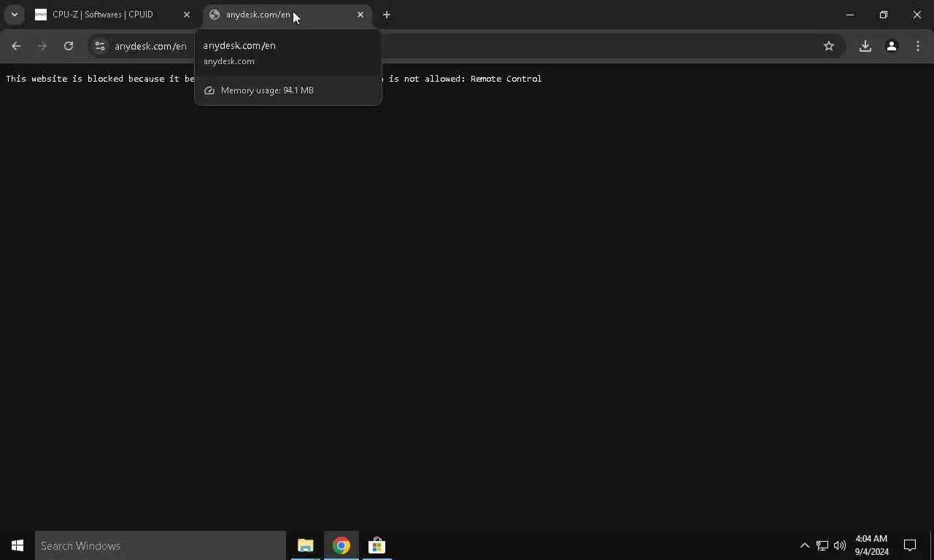
Task: Click the Memory usage: 94.1 MB text
Action: pos(267,90)
